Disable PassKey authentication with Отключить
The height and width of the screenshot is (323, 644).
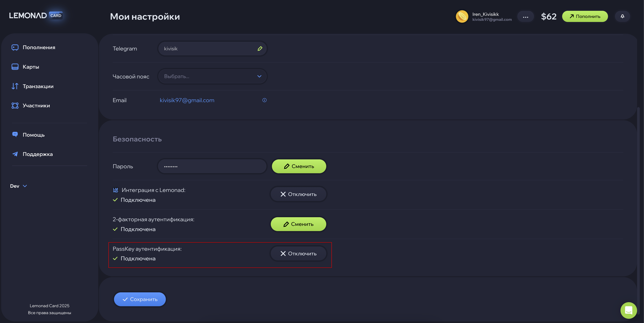click(x=299, y=253)
